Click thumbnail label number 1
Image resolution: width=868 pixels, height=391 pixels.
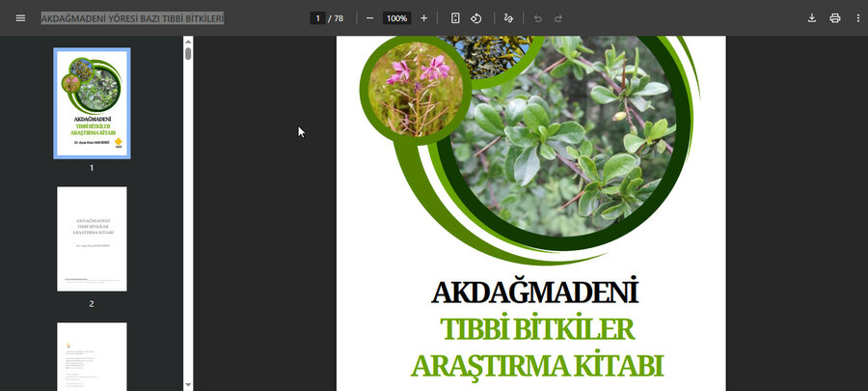click(92, 168)
